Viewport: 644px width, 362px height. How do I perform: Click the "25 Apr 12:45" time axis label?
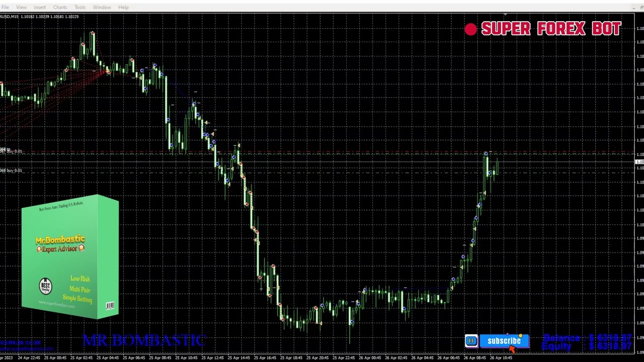click(x=212, y=358)
